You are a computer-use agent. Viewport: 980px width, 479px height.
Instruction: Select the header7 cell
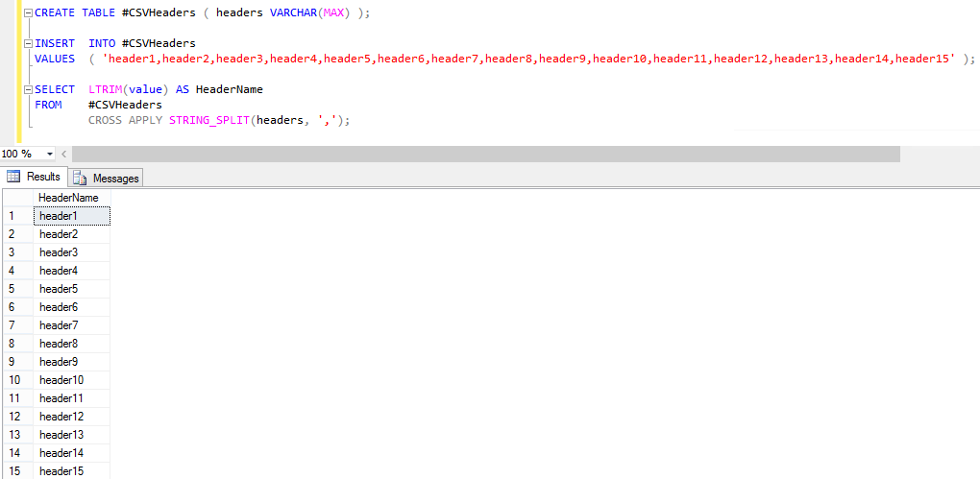tap(71, 324)
